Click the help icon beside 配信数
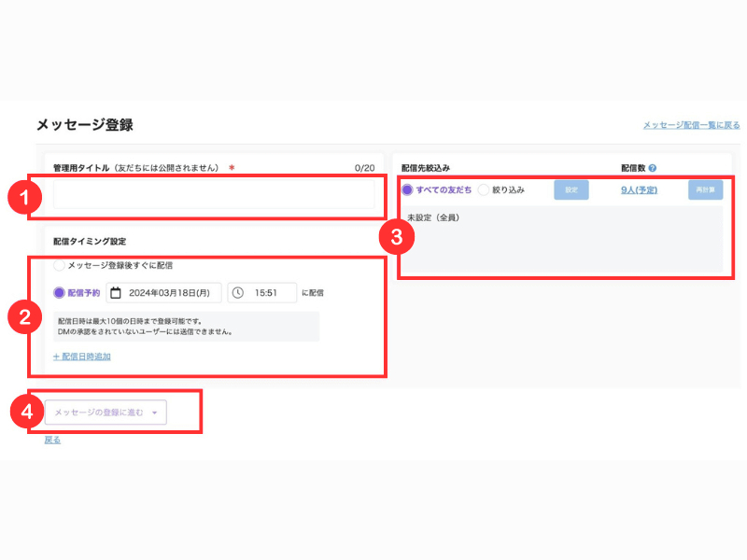Screen dimensions: 747x560 pos(652,168)
